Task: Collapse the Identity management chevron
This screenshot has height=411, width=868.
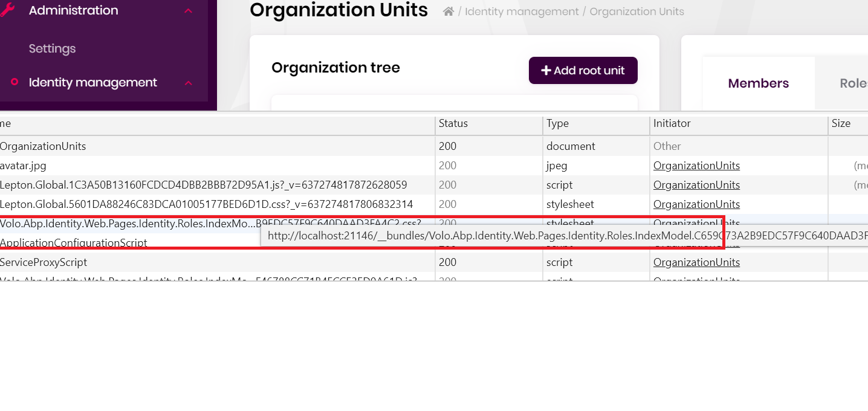Action: (x=188, y=83)
